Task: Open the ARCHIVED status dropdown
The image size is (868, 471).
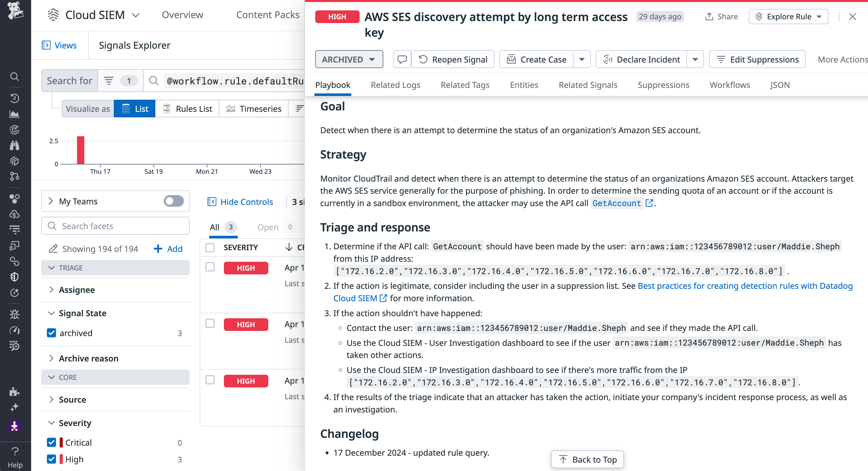Action: click(x=349, y=59)
